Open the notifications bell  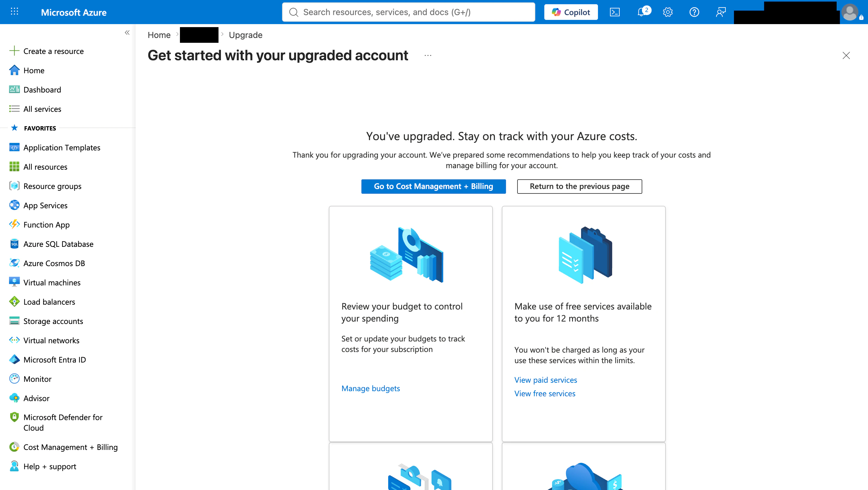[641, 12]
